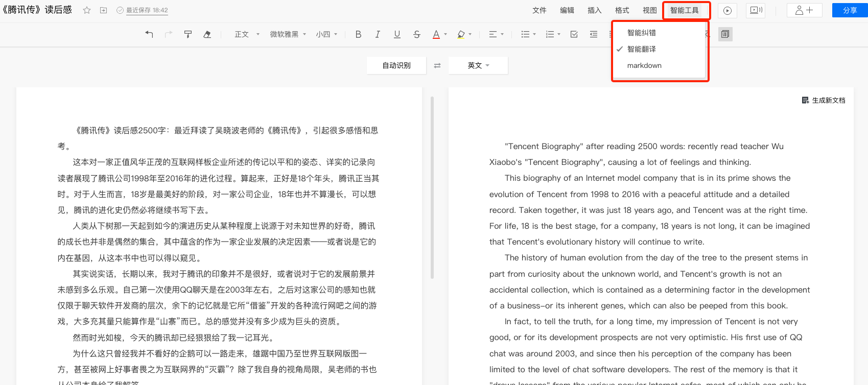Decrease the paragraph indent
The height and width of the screenshot is (385, 868).
tap(594, 34)
